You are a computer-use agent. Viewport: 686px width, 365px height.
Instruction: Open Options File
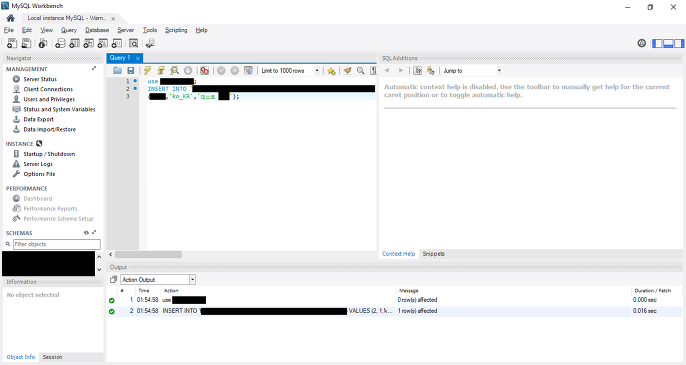tap(39, 174)
